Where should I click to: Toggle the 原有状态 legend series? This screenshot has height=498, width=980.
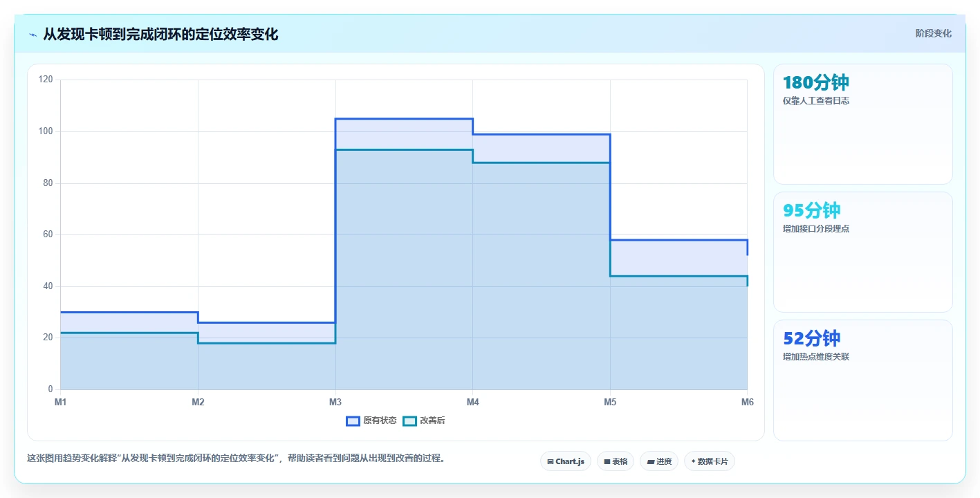(x=371, y=421)
